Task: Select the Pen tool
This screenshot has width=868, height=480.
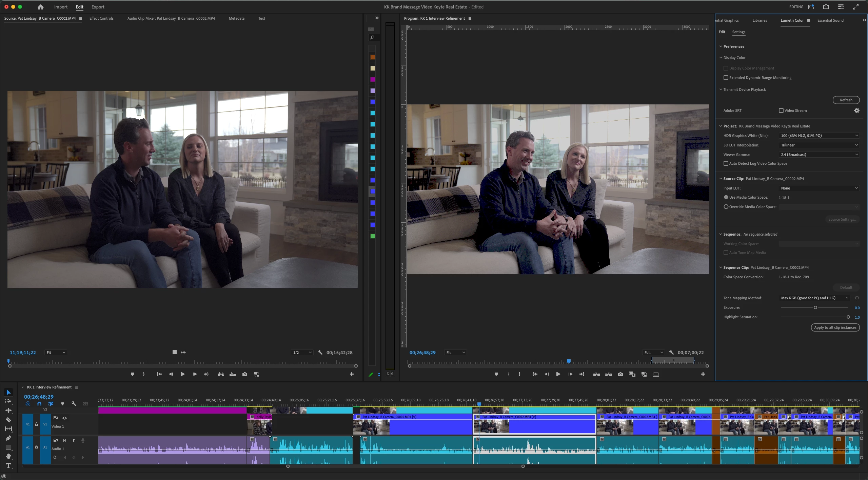Action: click(x=8, y=438)
